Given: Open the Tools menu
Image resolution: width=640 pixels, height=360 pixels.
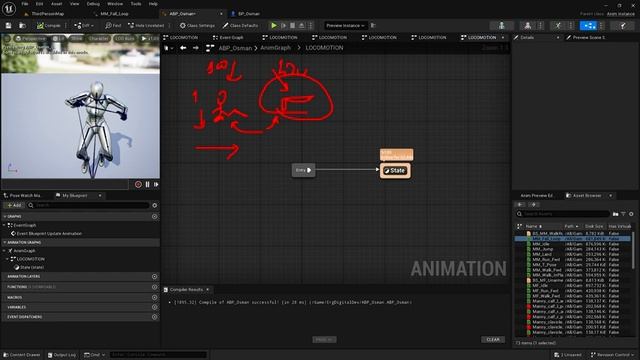Looking at the screenshot, I should point(136,4).
